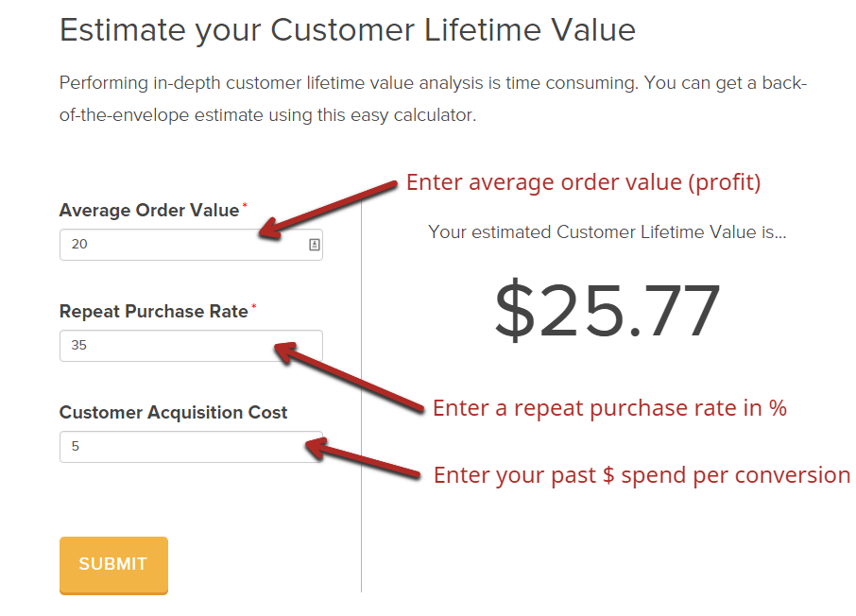
Task: Click the $25.77 estimated value result
Action: point(608,310)
